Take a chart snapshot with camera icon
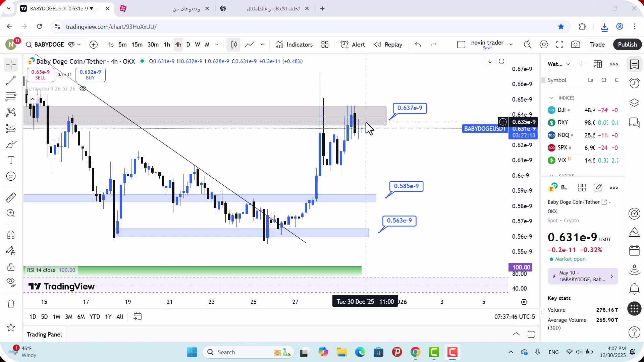The image size is (644, 362). click(x=576, y=45)
